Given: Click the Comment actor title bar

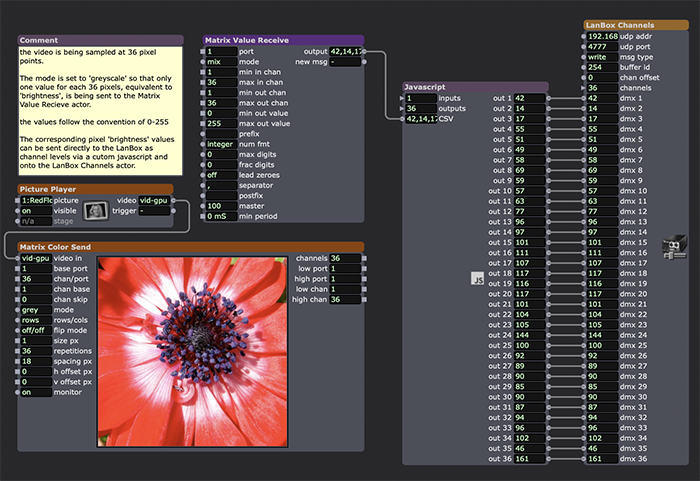Looking at the screenshot, I should coord(100,40).
